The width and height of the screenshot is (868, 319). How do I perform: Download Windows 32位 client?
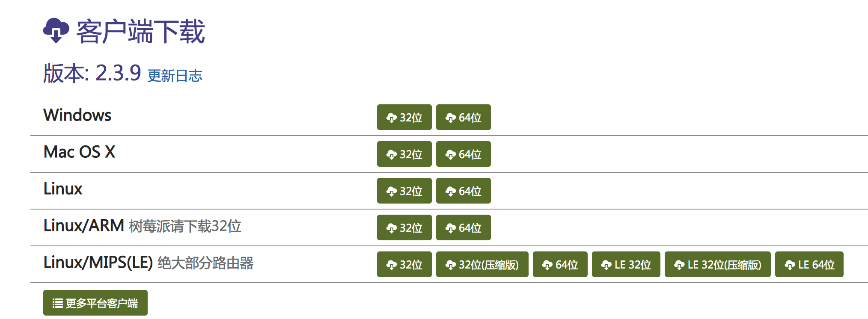pos(404,117)
